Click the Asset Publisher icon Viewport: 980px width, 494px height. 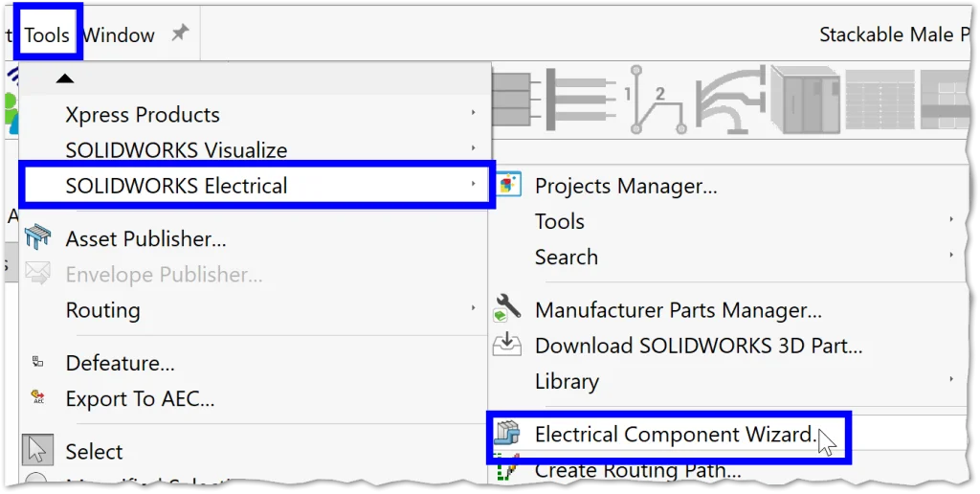[x=37, y=238]
